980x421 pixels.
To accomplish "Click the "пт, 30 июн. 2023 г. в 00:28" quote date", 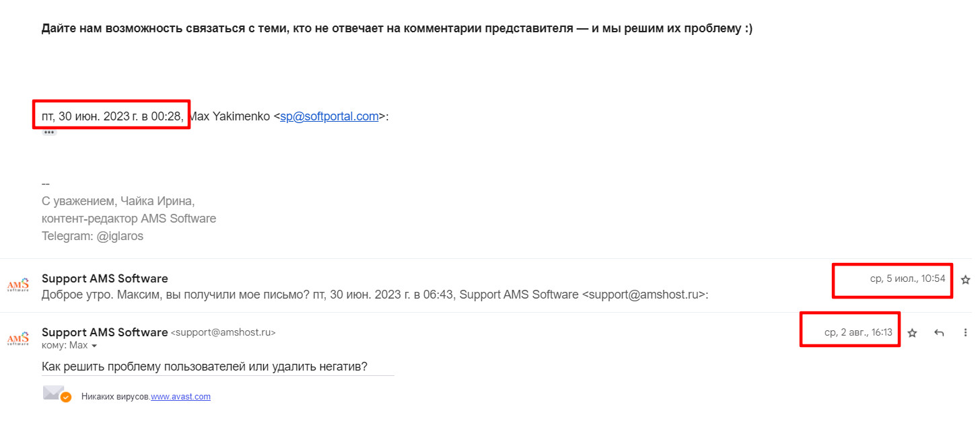I will tap(112, 116).
